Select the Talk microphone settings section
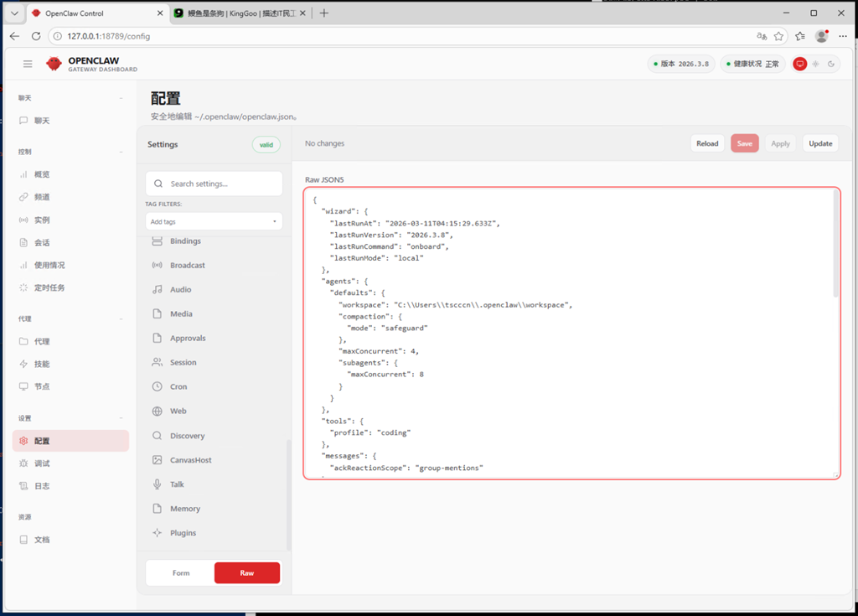858x616 pixels. pyautogui.click(x=177, y=484)
